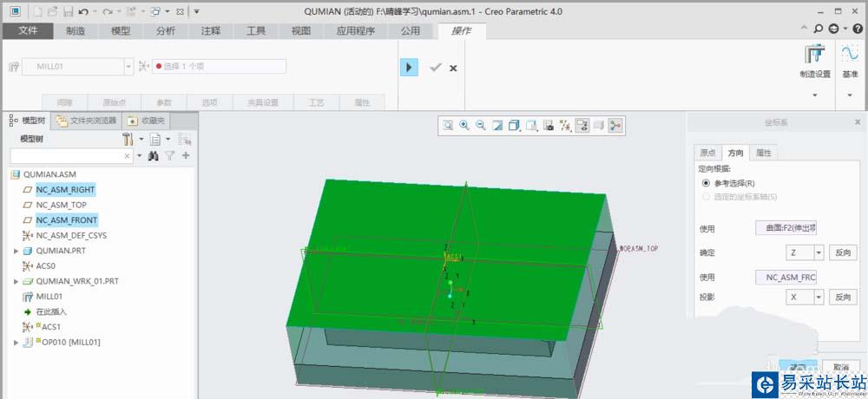Expand the Datum (基准) dropdown arrow

(850, 95)
